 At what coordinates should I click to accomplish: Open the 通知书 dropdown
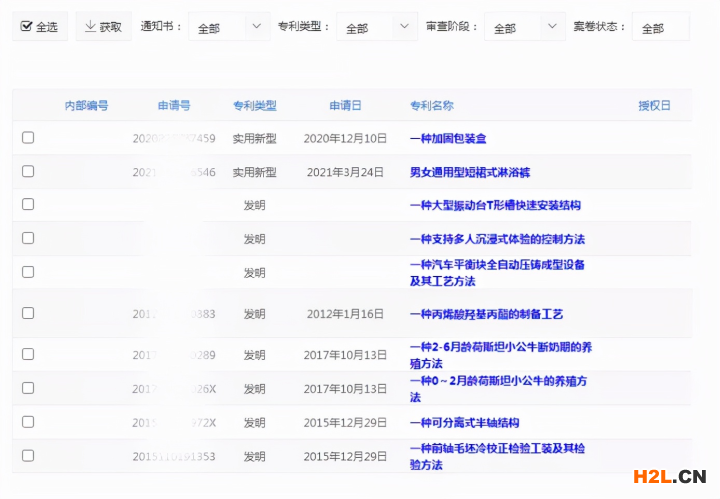[228, 28]
